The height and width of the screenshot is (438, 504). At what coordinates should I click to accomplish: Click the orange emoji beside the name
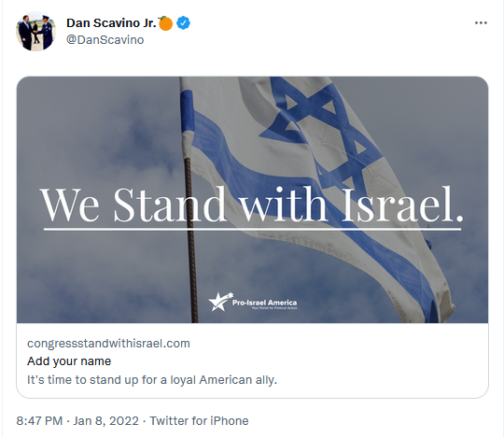pos(165,23)
